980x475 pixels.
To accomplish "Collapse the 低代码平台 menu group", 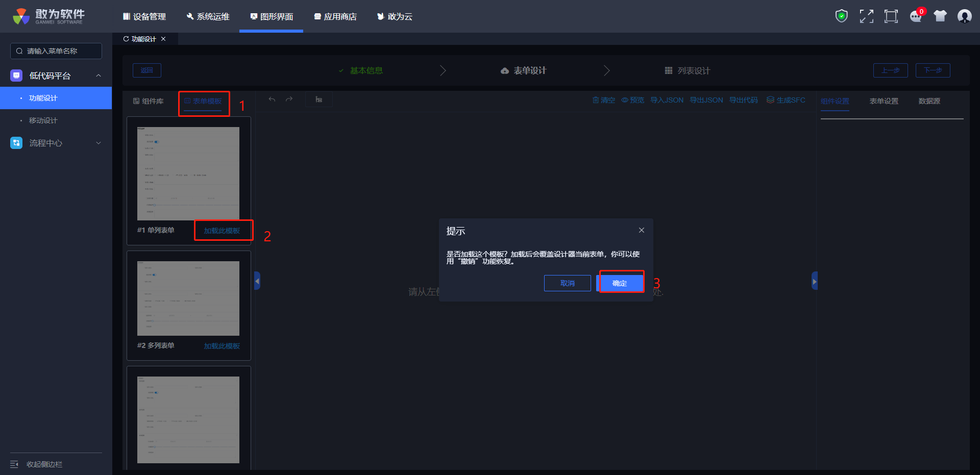I will coord(56,76).
